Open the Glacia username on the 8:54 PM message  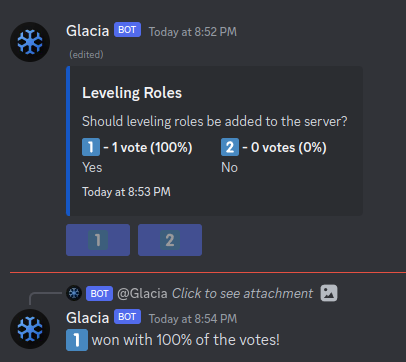pos(88,318)
